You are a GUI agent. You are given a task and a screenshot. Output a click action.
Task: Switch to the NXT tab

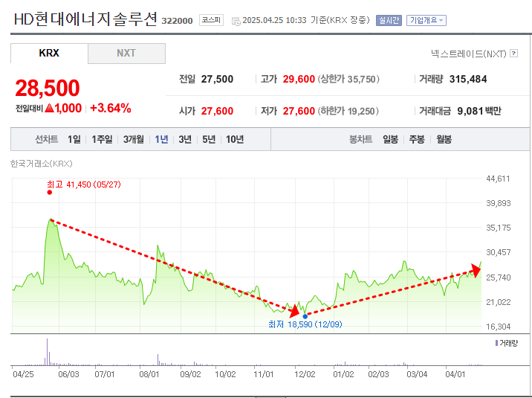[x=126, y=54]
